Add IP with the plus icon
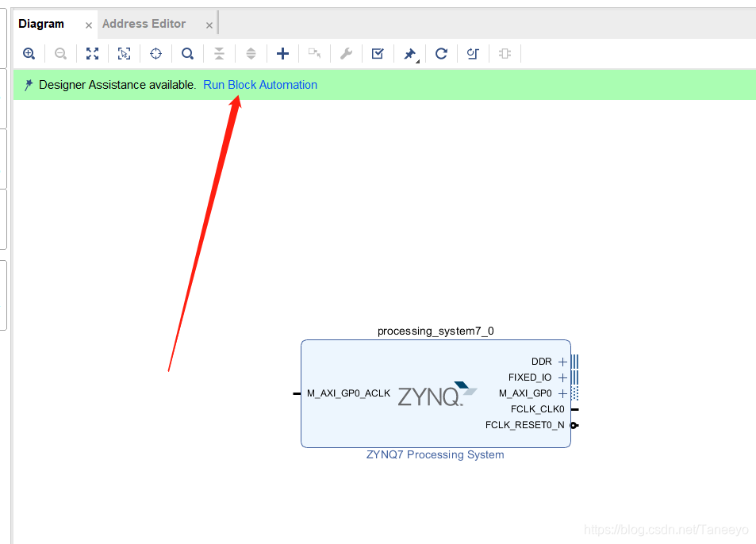The width and height of the screenshot is (756, 544). tap(282, 53)
